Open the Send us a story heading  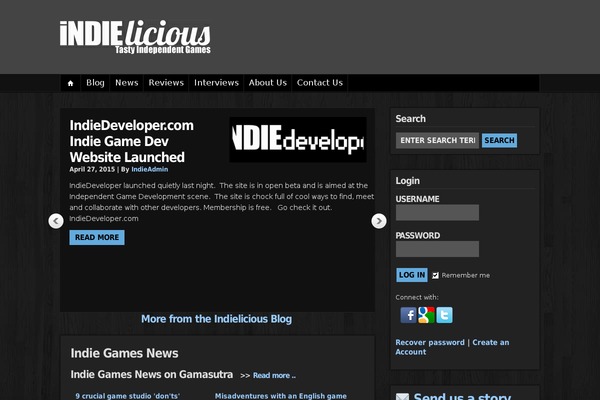pyautogui.click(x=462, y=396)
